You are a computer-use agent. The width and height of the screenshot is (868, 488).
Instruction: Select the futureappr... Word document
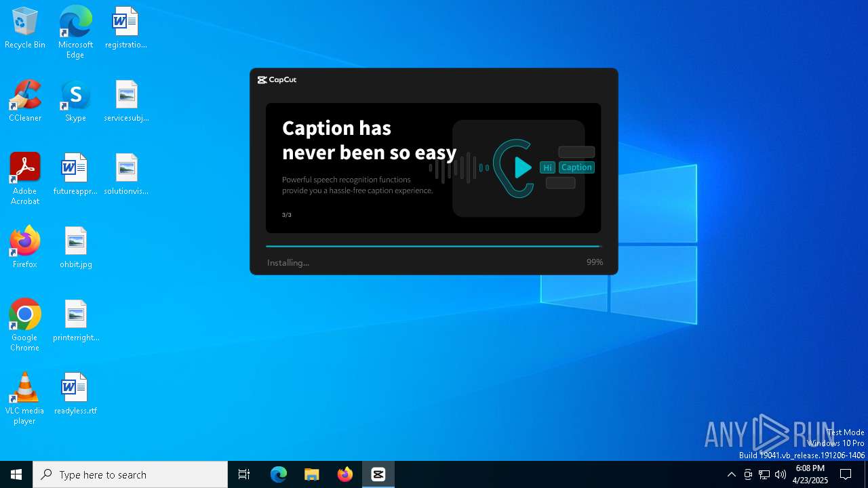point(75,174)
